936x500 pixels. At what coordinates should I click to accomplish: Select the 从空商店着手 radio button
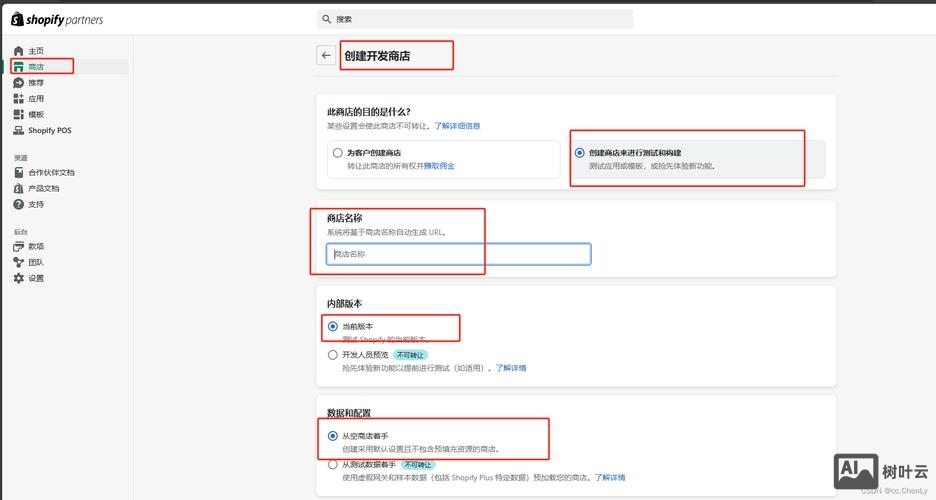(332, 436)
